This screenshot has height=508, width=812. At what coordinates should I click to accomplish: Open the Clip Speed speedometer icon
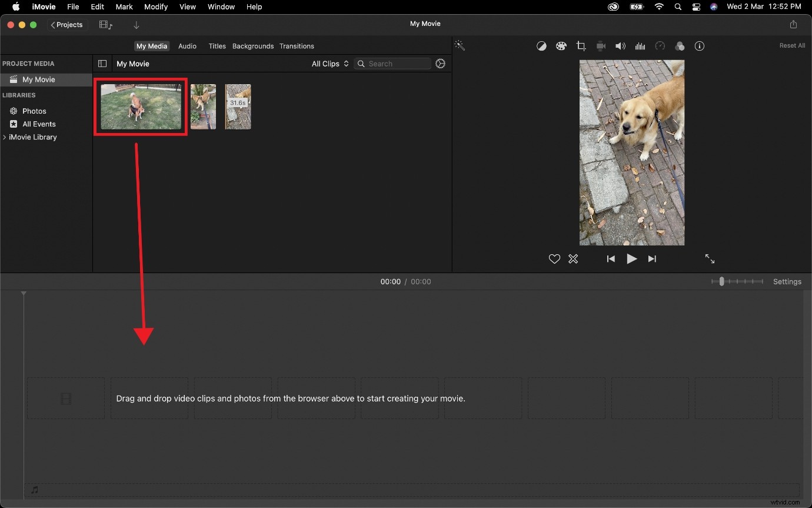[x=660, y=46]
